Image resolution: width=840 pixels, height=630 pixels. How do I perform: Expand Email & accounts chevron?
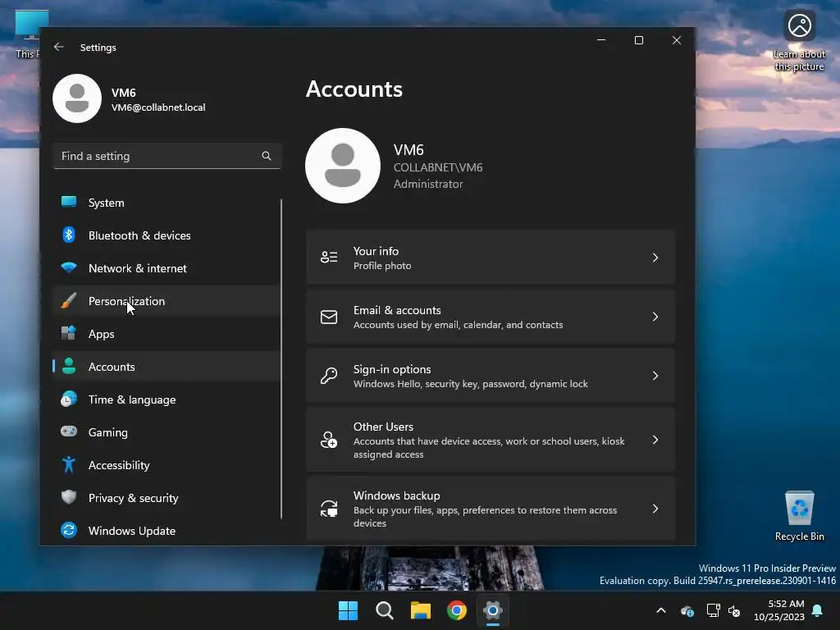(655, 317)
